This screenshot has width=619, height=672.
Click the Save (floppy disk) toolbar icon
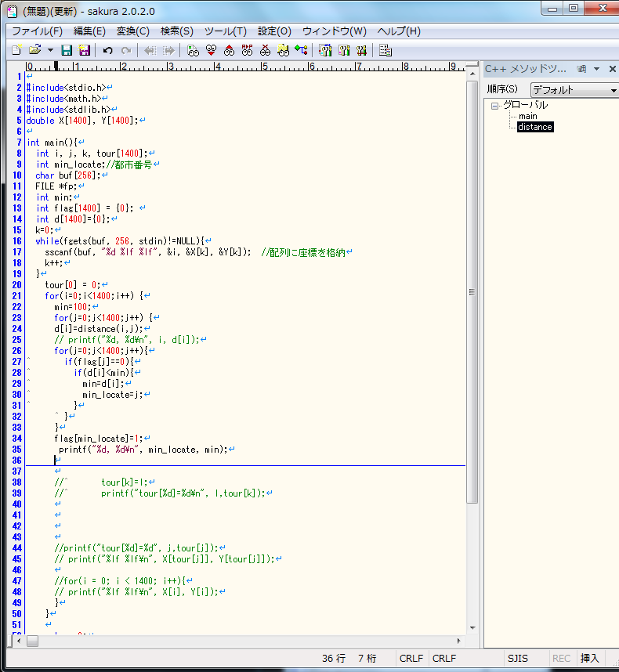click(67, 50)
